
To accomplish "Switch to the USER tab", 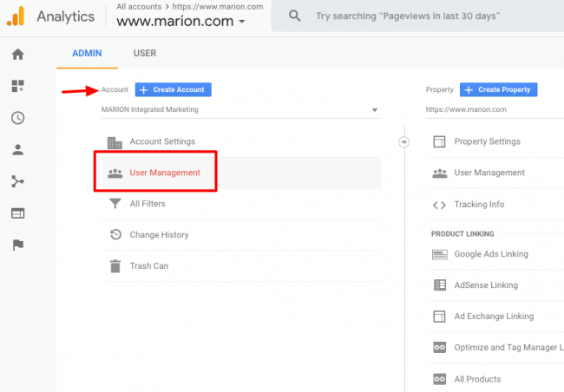I will 145,53.
